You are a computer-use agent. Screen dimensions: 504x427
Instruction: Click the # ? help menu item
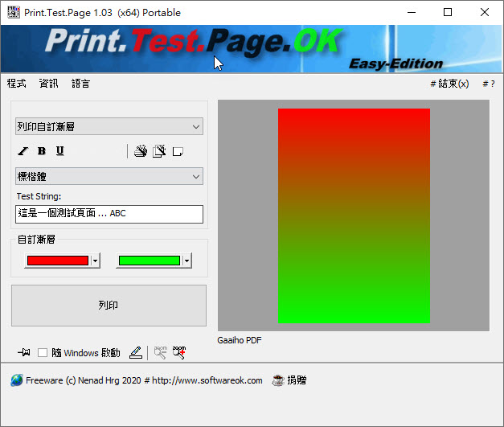(x=489, y=84)
